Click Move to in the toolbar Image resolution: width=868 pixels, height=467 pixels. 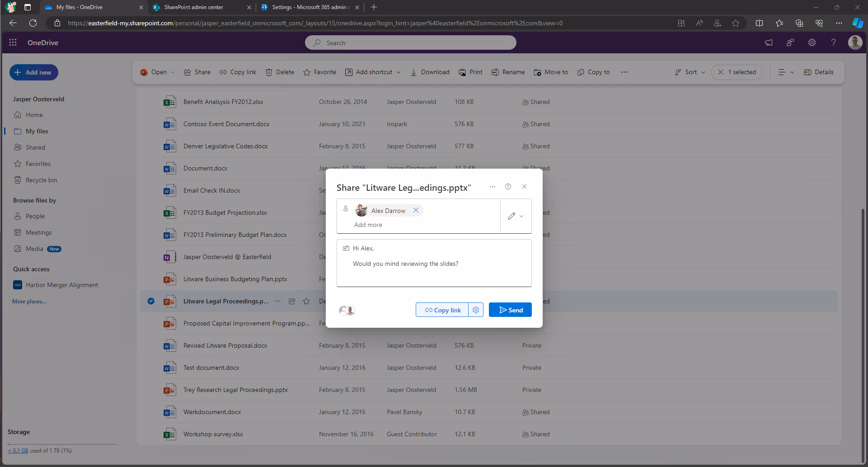click(550, 72)
